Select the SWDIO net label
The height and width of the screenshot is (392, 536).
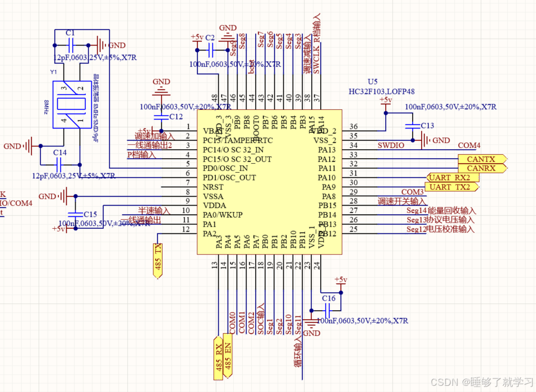[391, 145]
